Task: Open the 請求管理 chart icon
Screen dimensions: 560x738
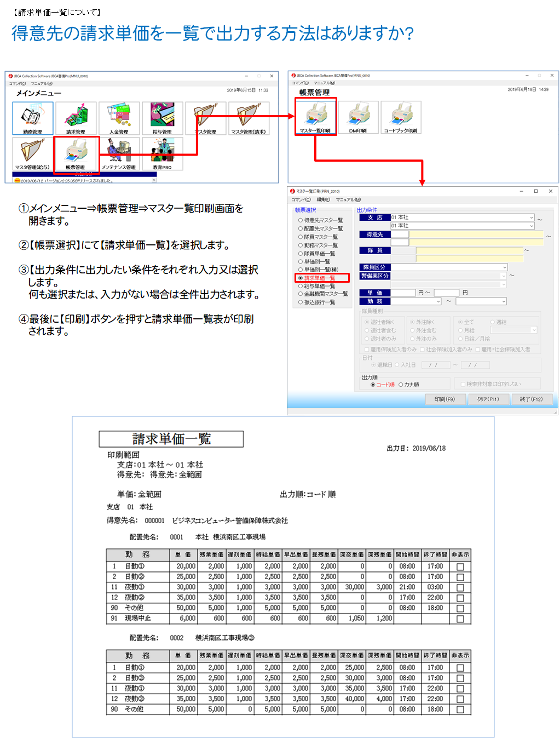Action: [76, 118]
